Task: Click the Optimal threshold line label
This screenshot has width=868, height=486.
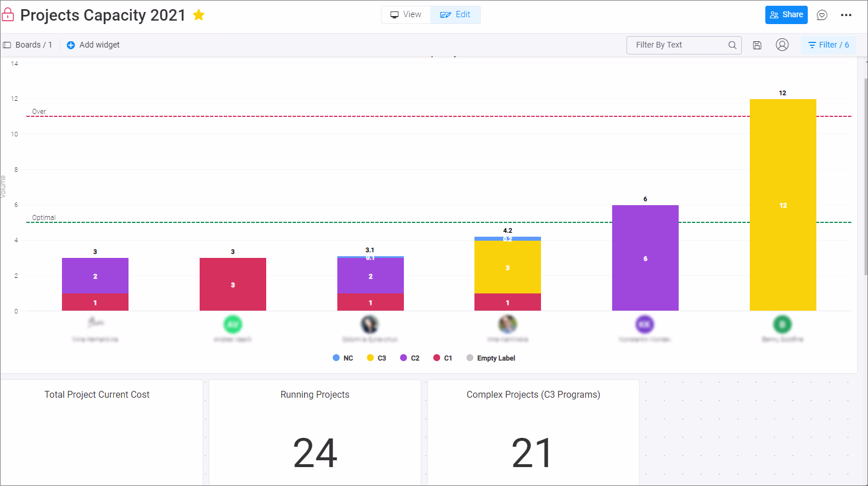Action: pos(44,218)
